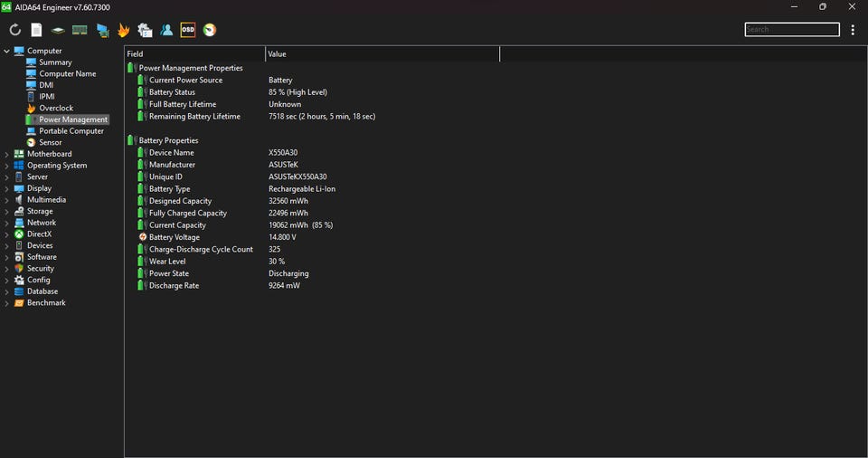Select the Database category

click(42, 291)
